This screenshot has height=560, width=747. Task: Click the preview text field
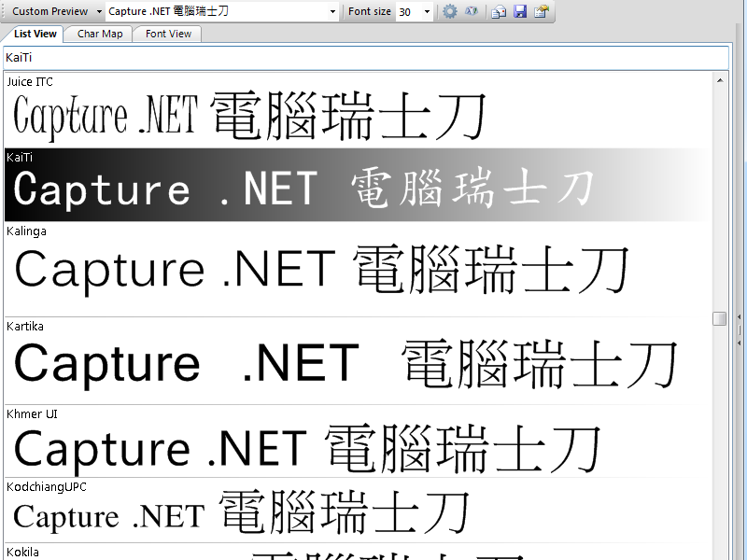tap(217, 11)
